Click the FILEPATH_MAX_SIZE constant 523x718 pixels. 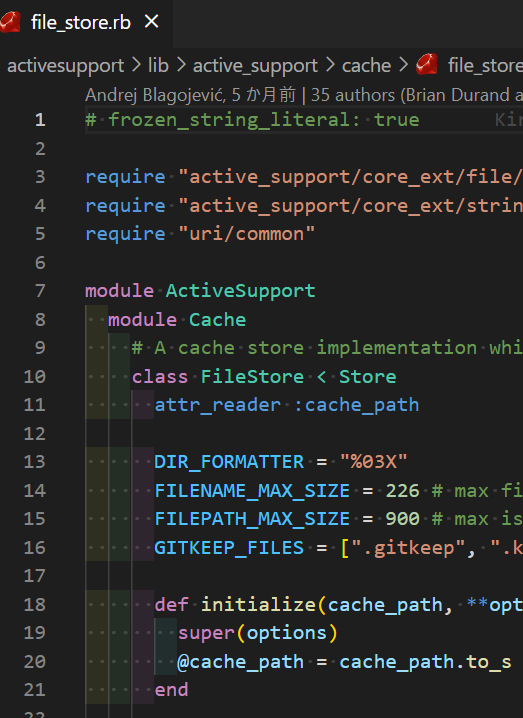pyautogui.click(x=252, y=519)
